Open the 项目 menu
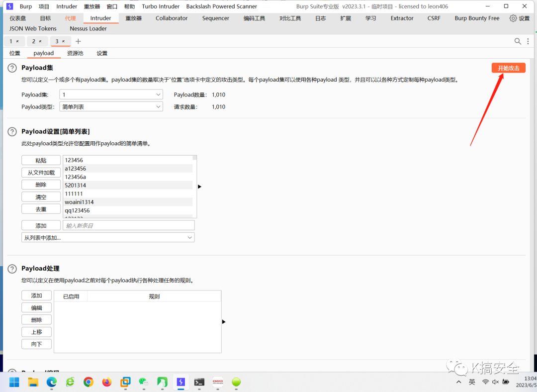Viewport: 537px width, 392px height. (44, 6)
